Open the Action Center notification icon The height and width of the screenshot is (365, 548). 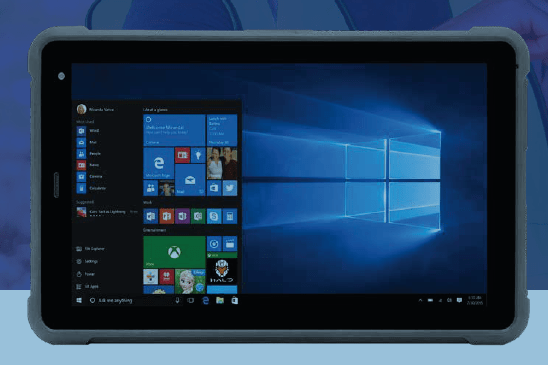(460, 300)
